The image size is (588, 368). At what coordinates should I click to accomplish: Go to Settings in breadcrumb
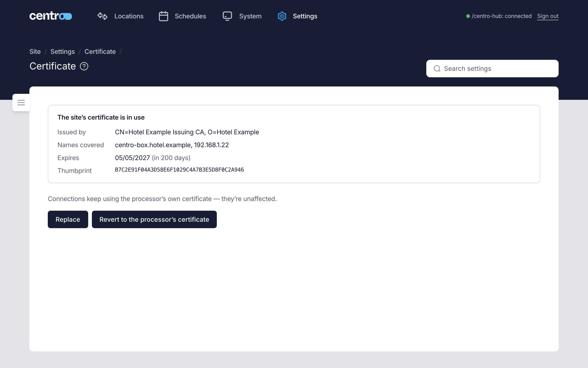(62, 52)
